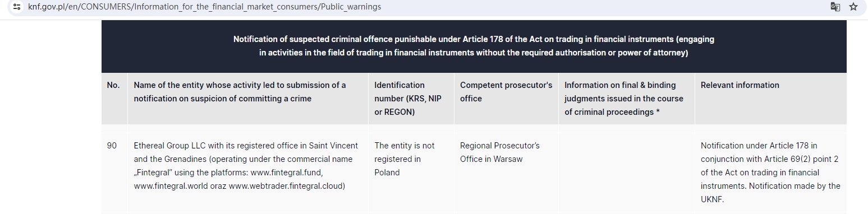The height and width of the screenshot is (214, 868).
Task: Select Regional Prosecutor's Office in Warsaw cell
Action: (500, 152)
